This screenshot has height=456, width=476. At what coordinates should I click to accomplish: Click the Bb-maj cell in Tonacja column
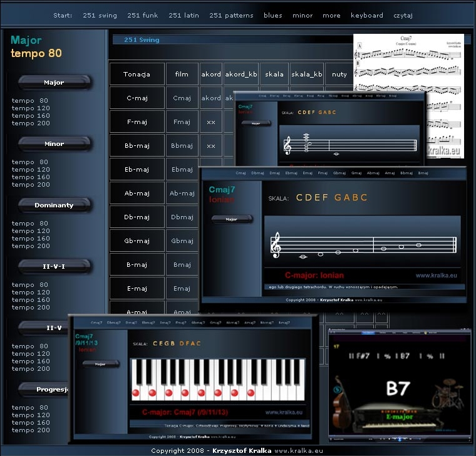(x=137, y=145)
